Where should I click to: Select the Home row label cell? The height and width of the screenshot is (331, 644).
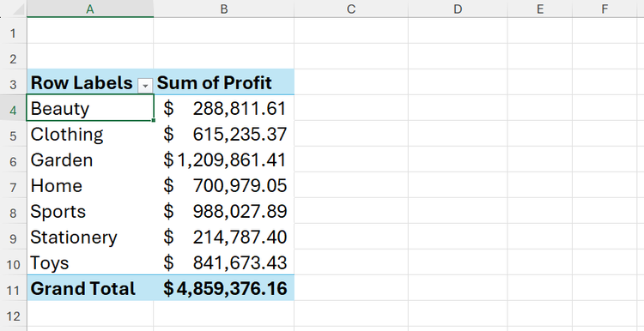pyautogui.click(x=90, y=185)
